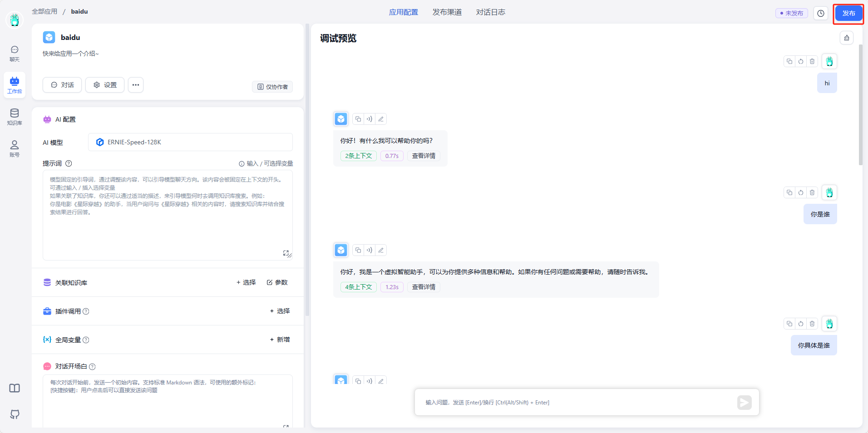868x433 pixels.
Task: Click the bot avatar above the "虚拟智能助手" reply
Action: [341, 250]
